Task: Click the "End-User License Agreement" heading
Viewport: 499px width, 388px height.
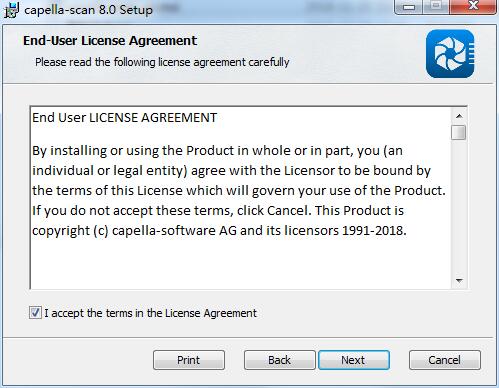Action: click(110, 41)
